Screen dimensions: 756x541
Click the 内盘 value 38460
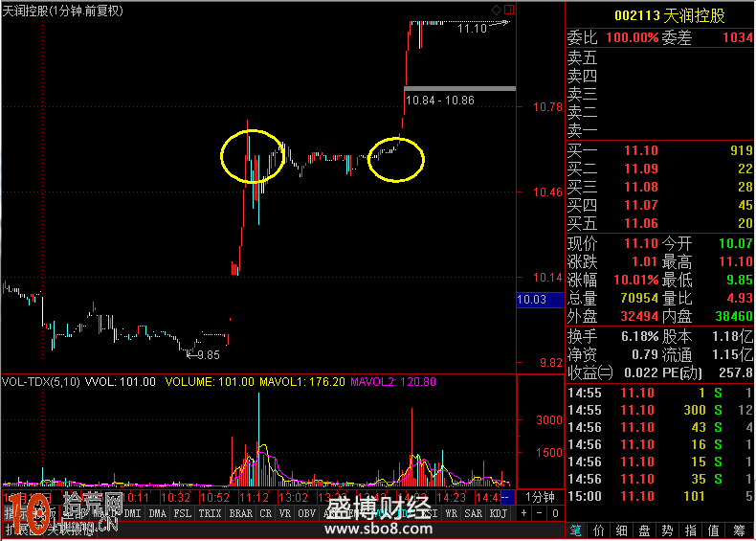[x=734, y=317]
